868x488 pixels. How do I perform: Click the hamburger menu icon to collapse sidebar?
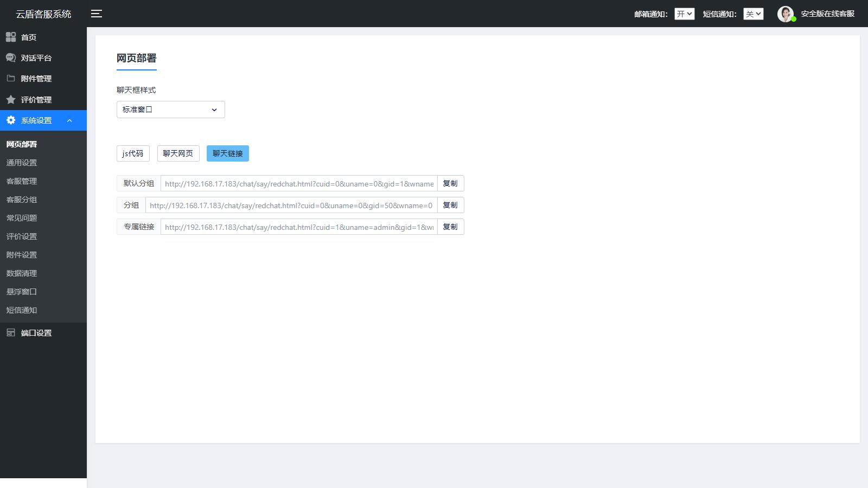pyautogui.click(x=97, y=14)
